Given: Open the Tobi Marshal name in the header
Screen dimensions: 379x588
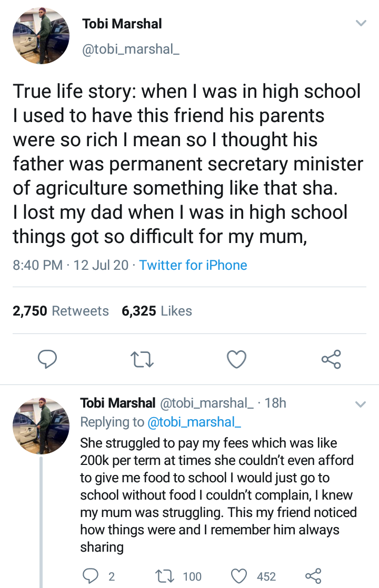Looking at the screenshot, I should tap(122, 24).
